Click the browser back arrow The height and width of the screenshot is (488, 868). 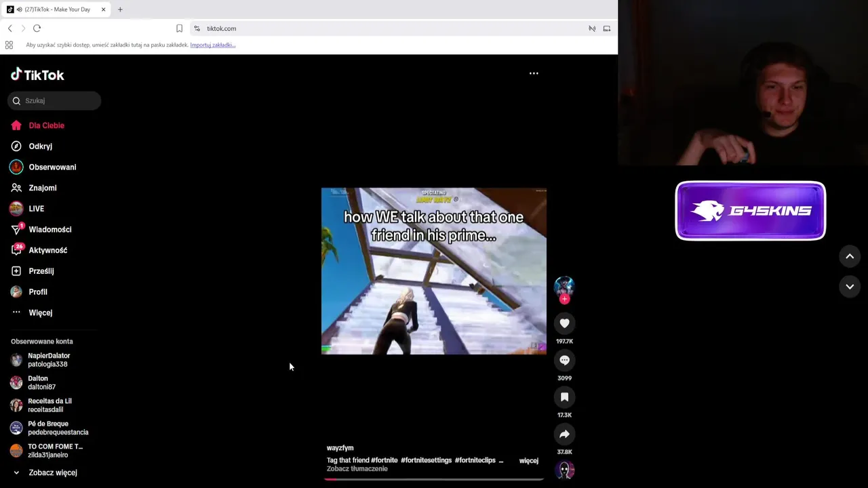(9, 28)
